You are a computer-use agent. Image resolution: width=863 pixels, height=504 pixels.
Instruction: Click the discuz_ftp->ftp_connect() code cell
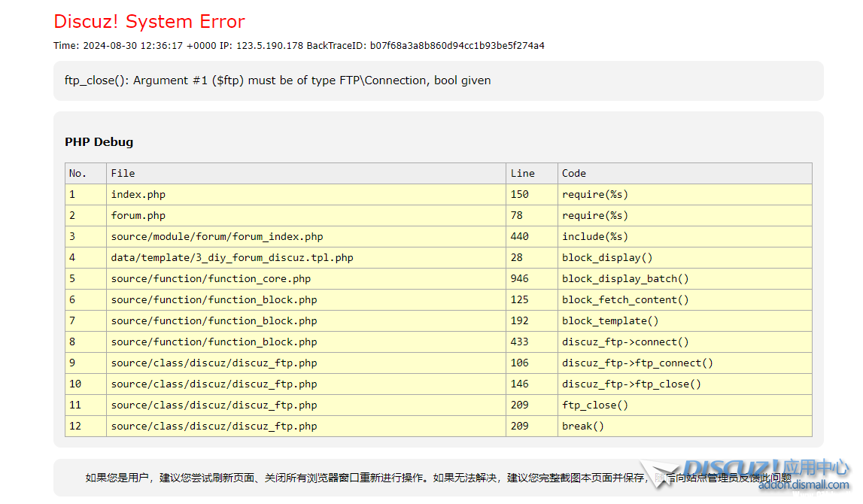pyautogui.click(x=637, y=363)
